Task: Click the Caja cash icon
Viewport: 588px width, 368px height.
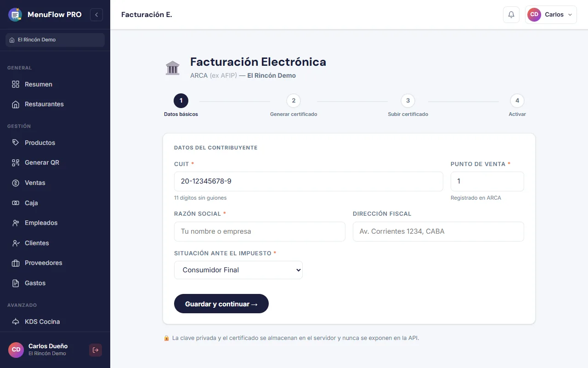Action: (16, 203)
